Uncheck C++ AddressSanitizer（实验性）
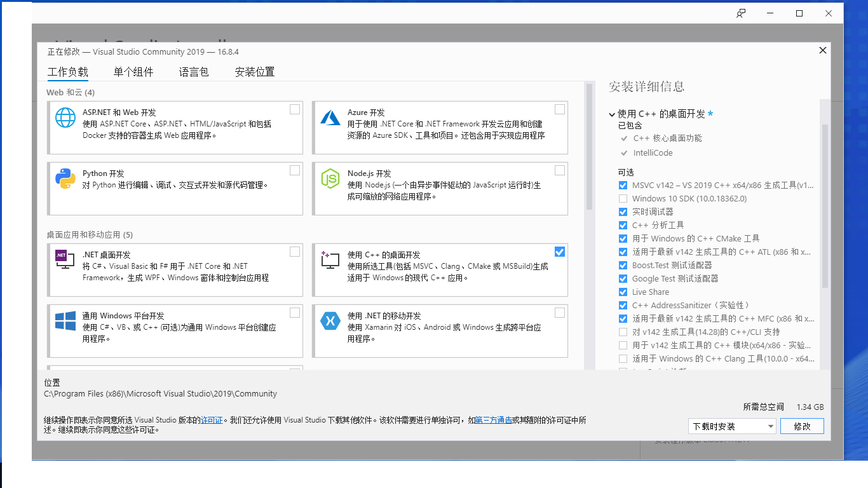This screenshot has width=868, height=488. 623,305
